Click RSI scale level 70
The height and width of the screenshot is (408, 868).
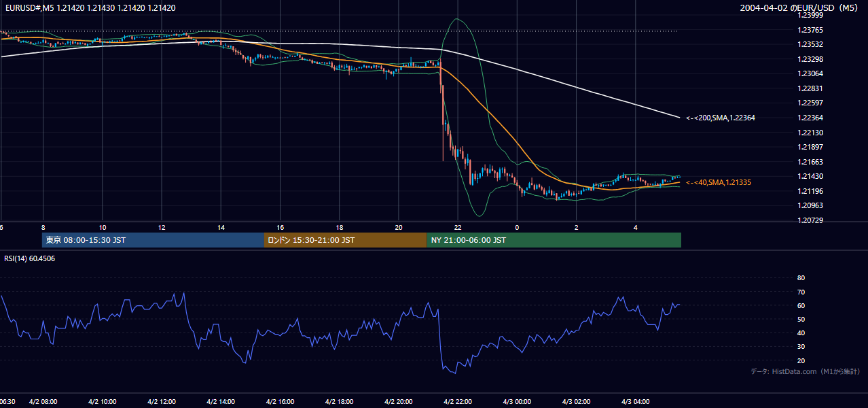point(801,292)
